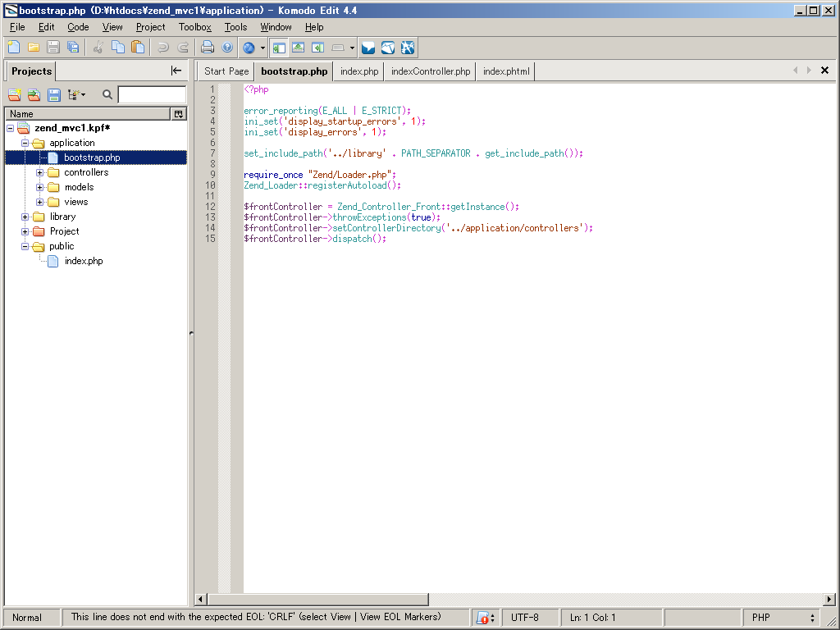Open Help with the question mark icon
This screenshot has width=840, height=630.
pos(227,48)
